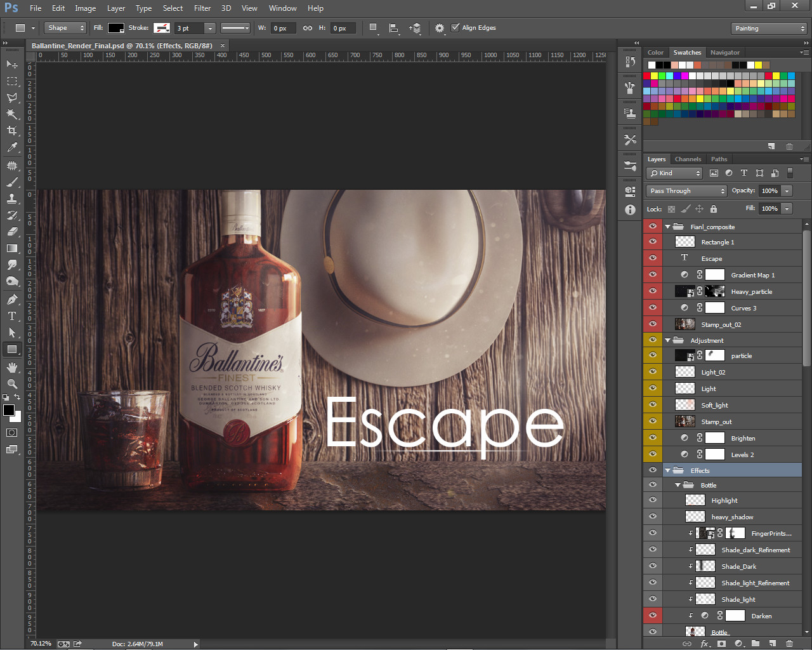This screenshot has width=812, height=650.
Task: Open the Image menu
Action: (86, 8)
